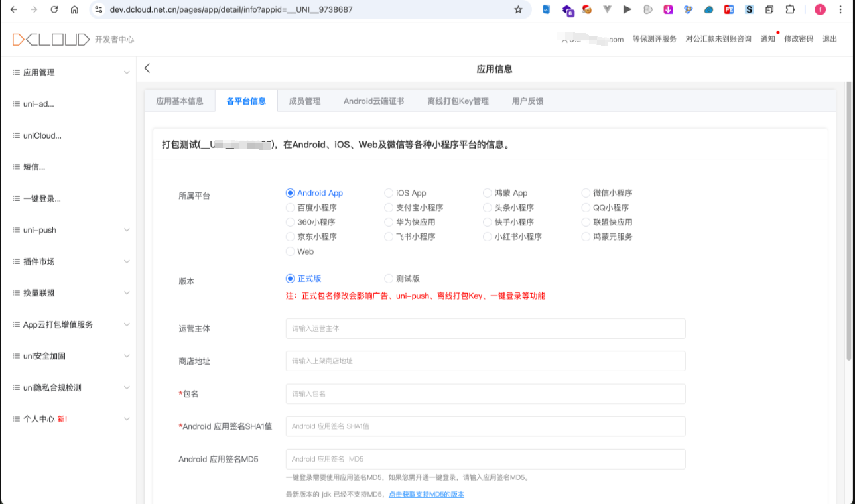Viewport: 855px width, 504px height.
Task: Open the red FE extension icon
Action: 729,9
